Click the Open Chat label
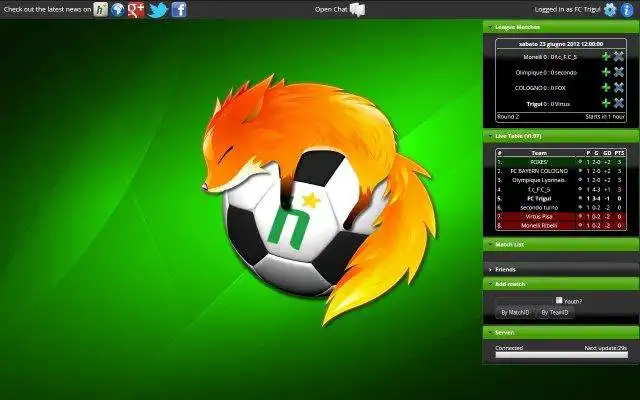The height and width of the screenshot is (400, 640). coord(331,9)
